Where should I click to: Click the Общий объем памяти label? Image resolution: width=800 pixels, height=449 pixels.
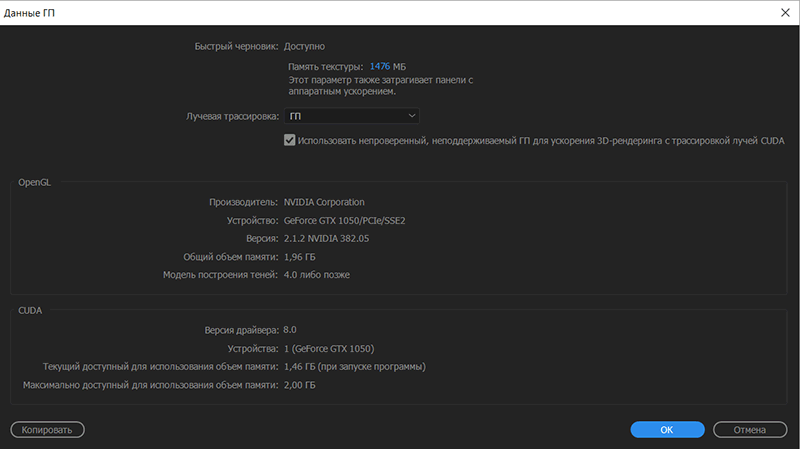point(231,257)
